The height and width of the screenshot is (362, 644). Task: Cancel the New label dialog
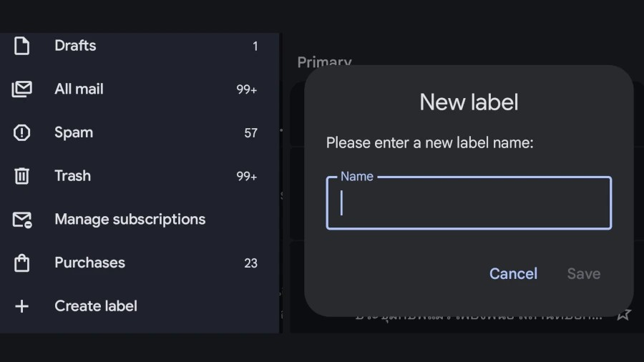click(513, 274)
